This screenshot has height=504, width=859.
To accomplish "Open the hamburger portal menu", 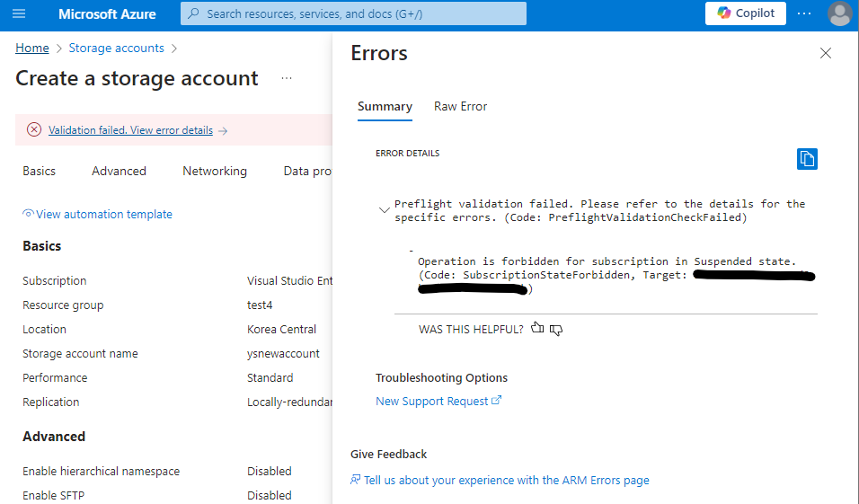I will click(x=19, y=13).
